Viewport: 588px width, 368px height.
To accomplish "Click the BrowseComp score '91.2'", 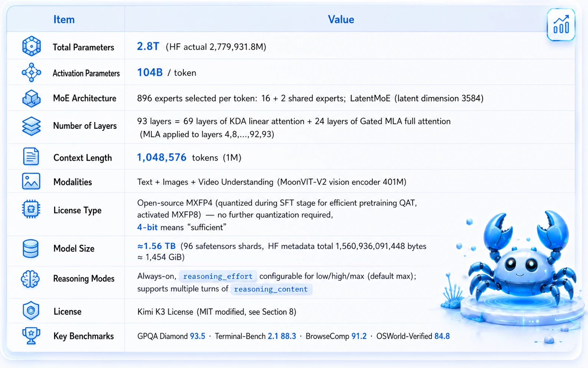I will pos(359,336).
